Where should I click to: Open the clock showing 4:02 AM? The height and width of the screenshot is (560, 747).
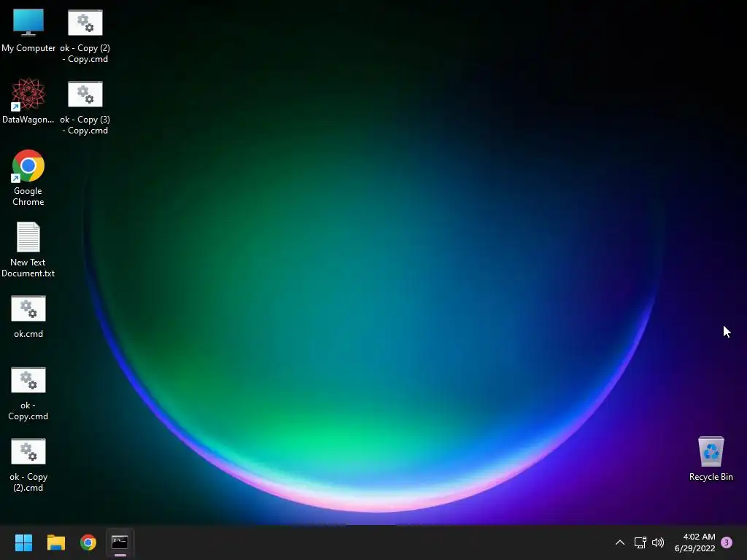(694, 542)
